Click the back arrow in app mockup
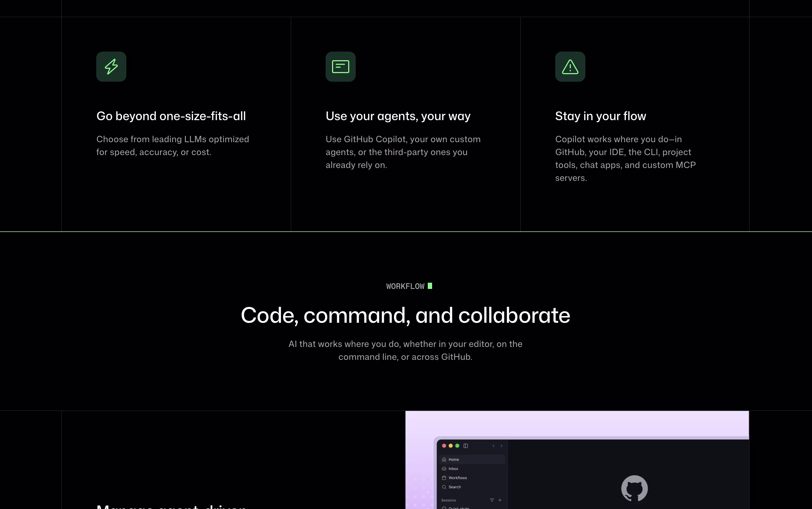812x509 pixels. [493, 446]
